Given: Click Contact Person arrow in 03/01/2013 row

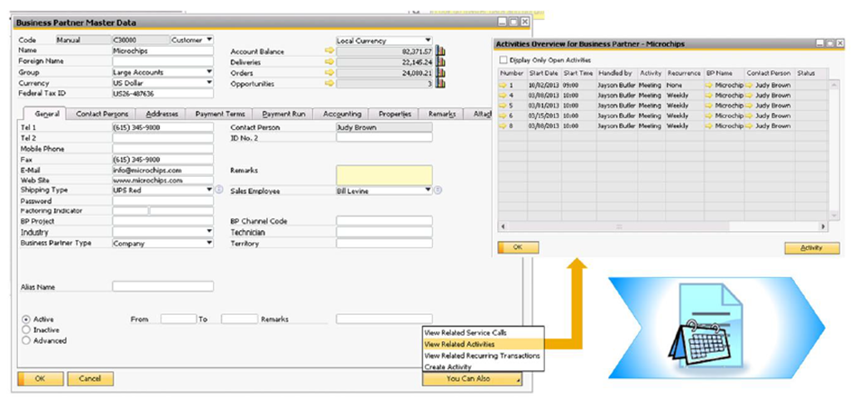Looking at the screenshot, I should coord(750,106).
